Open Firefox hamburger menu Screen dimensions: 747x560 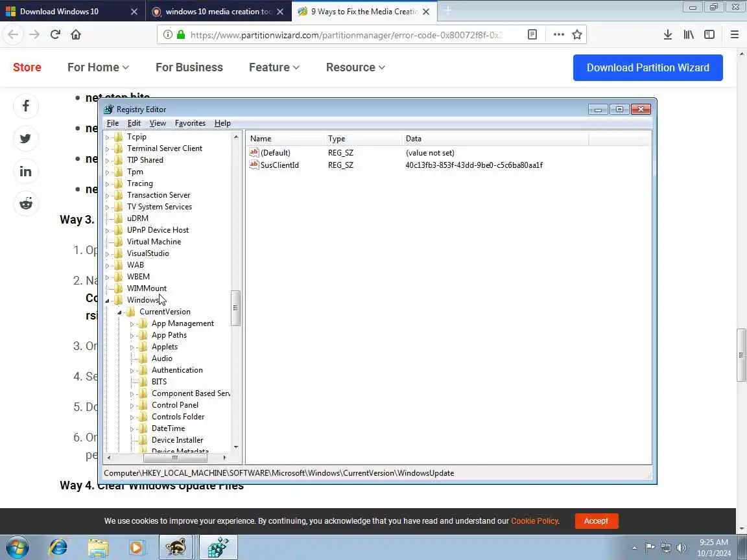point(735,34)
